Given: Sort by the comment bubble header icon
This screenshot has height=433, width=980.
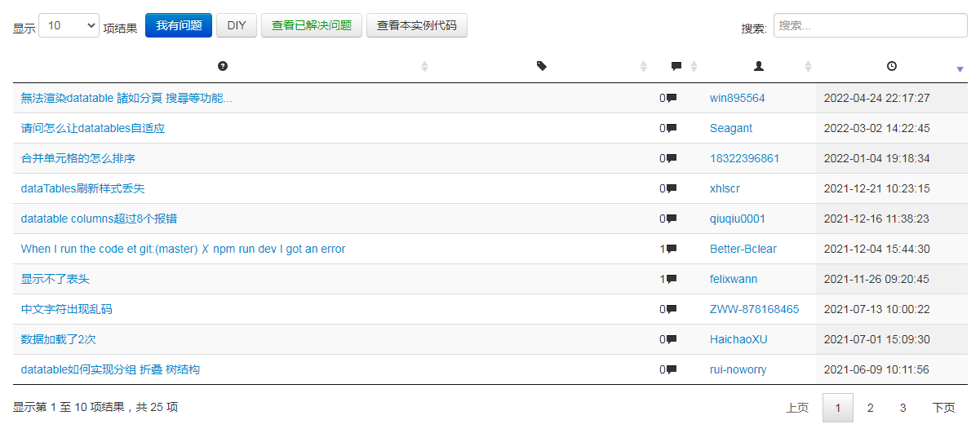Looking at the screenshot, I should [676, 66].
